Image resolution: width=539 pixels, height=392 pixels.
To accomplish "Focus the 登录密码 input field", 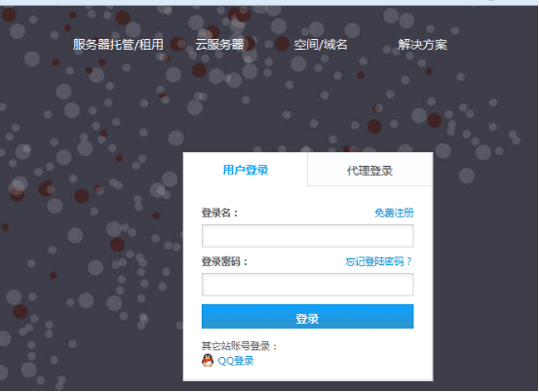I will click(308, 285).
